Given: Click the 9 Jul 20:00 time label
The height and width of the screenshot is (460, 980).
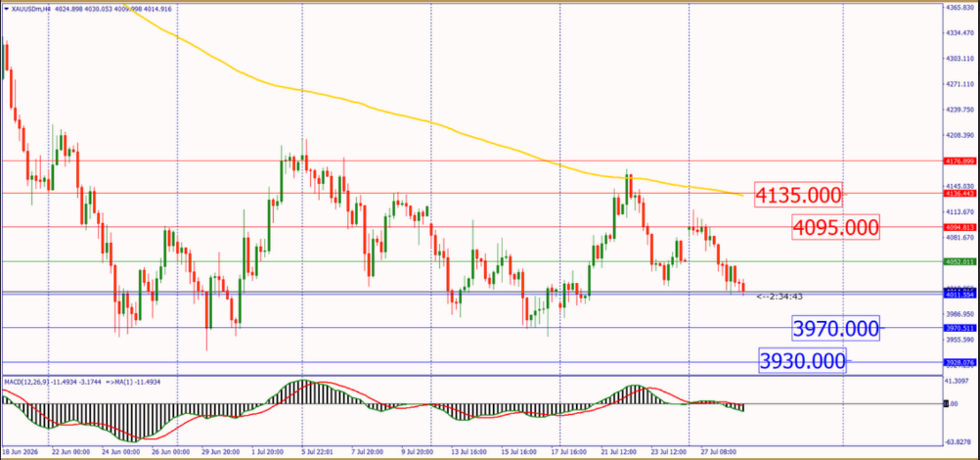Looking at the screenshot, I should (419, 451).
